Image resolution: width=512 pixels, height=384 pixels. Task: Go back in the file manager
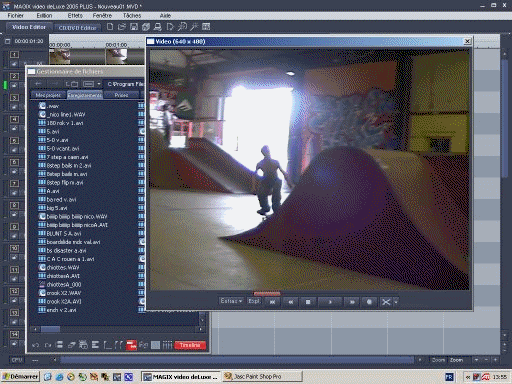point(38,84)
